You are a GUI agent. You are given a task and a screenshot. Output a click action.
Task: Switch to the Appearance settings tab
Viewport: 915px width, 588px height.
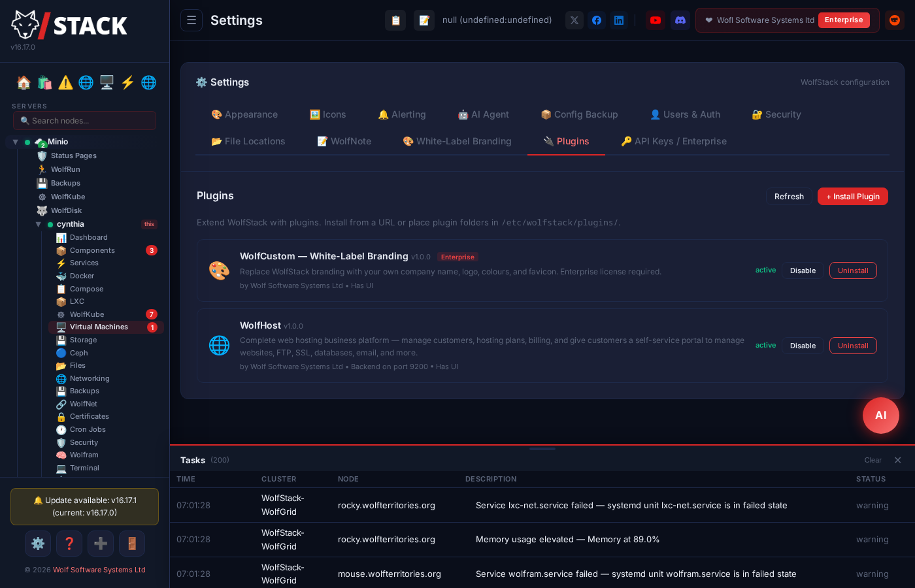point(244,114)
